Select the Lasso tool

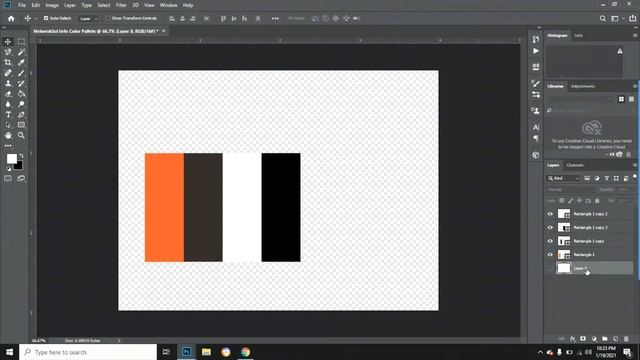click(8, 52)
